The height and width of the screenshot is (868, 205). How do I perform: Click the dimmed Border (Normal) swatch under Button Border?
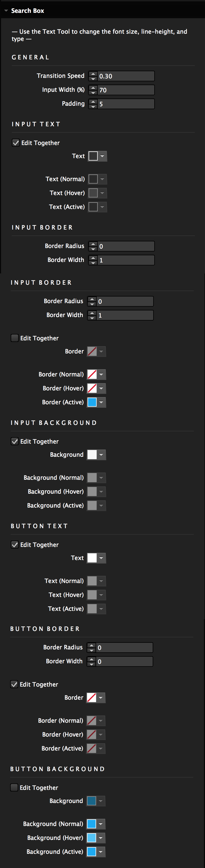91,720
